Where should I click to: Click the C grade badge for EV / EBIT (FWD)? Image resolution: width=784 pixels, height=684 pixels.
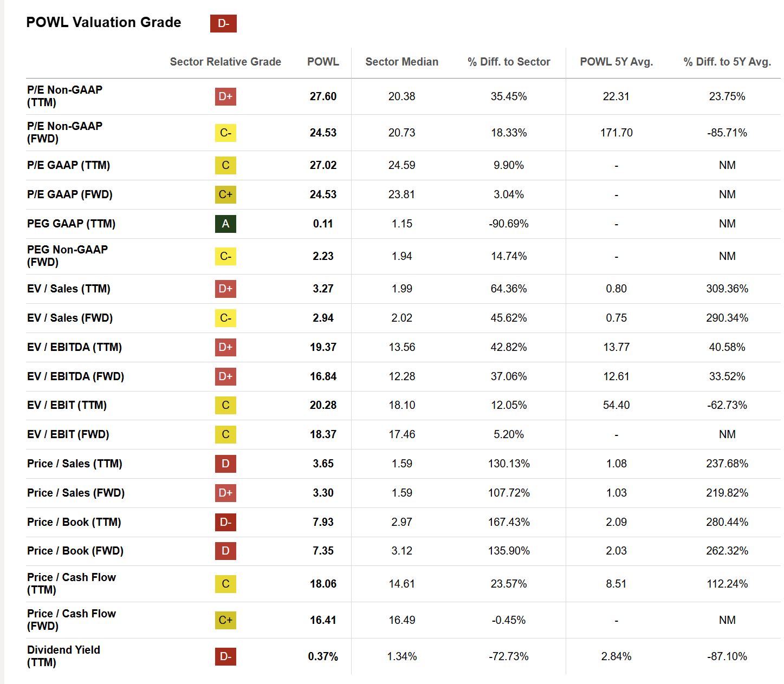coord(225,434)
